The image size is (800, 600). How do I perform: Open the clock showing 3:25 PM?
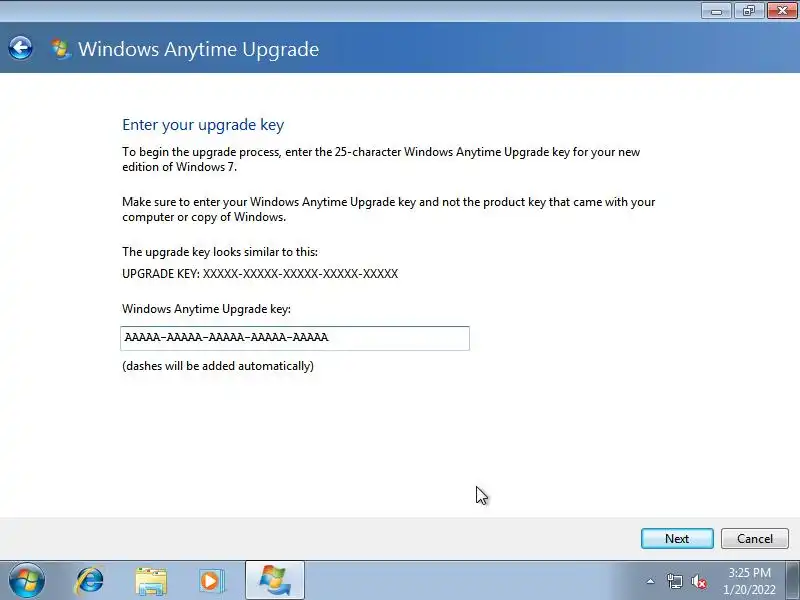(x=749, y=581)
